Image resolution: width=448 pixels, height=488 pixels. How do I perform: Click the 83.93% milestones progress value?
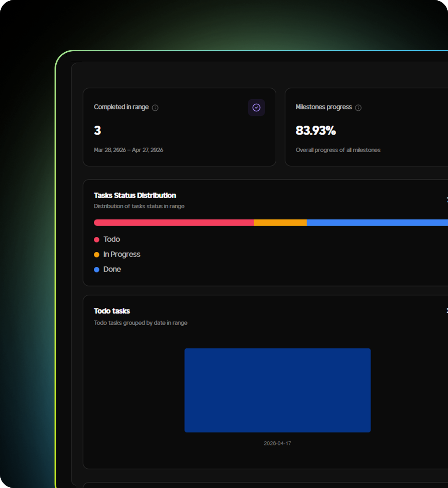point(316,130)
